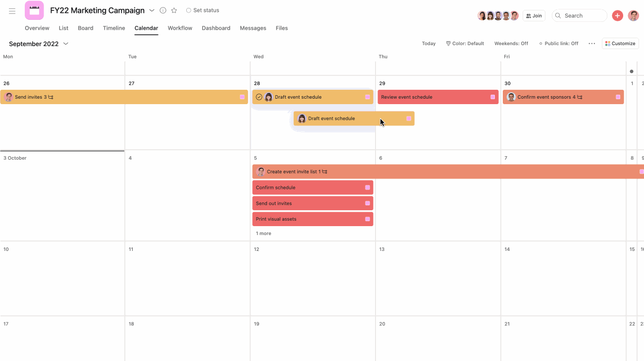The height and width of the screenshot is (361, 644).
Task: Click the hamburger menu icon
Action: pos(12,11)
